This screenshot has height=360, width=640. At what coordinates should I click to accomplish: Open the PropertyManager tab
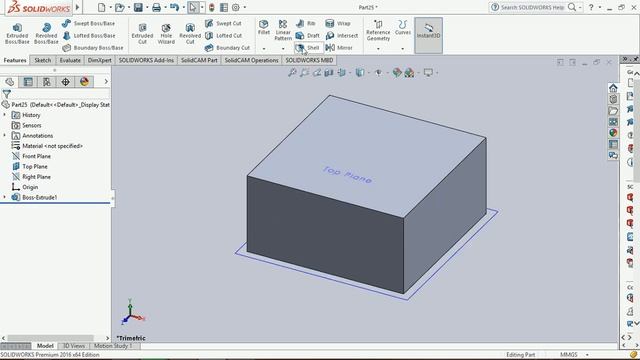point(28,82)
